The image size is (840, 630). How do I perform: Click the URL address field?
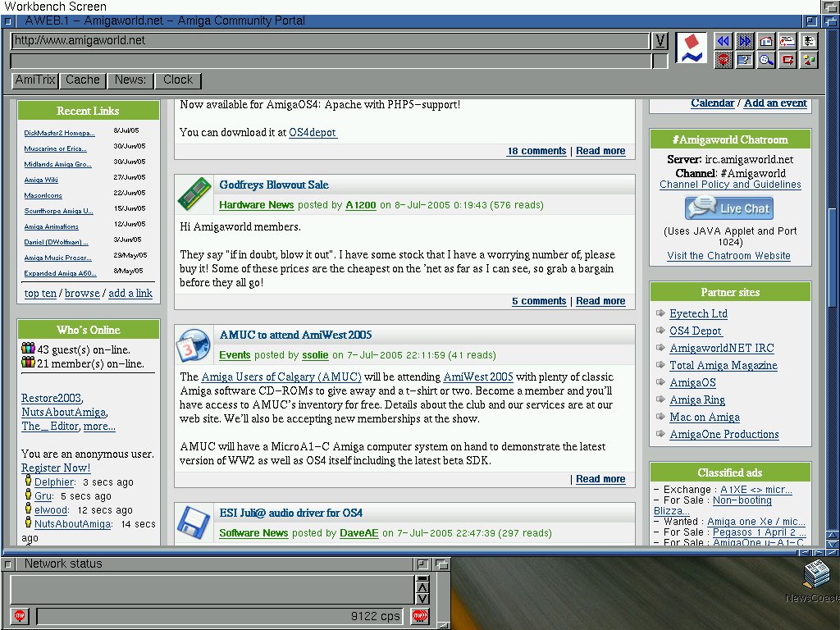click(x=330, y=41)
